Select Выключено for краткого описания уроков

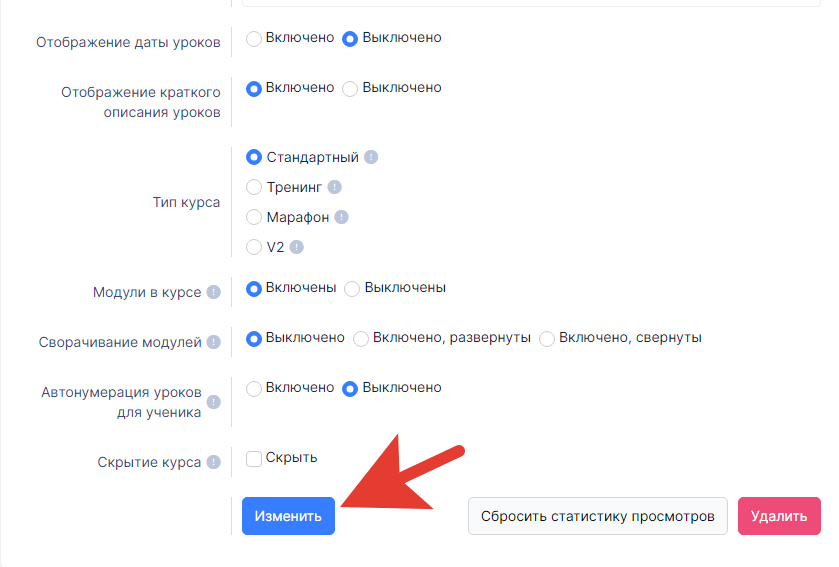coord(350,89)
